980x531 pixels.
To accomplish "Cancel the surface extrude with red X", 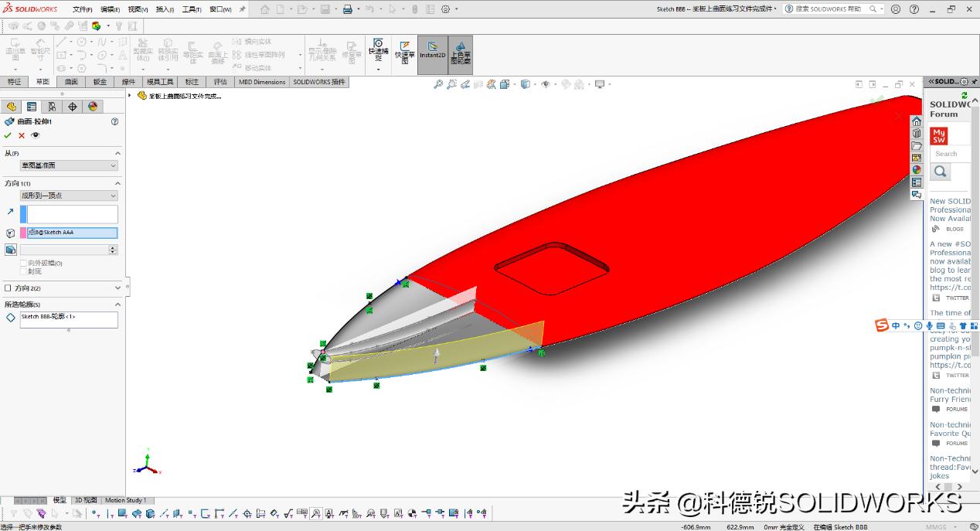I will (22, 135).
